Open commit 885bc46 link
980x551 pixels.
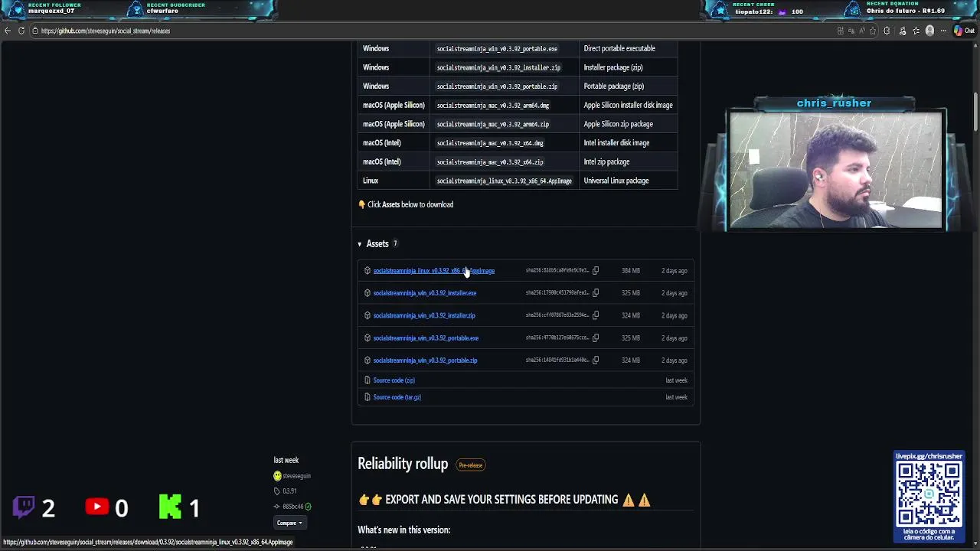click(292, 507)
